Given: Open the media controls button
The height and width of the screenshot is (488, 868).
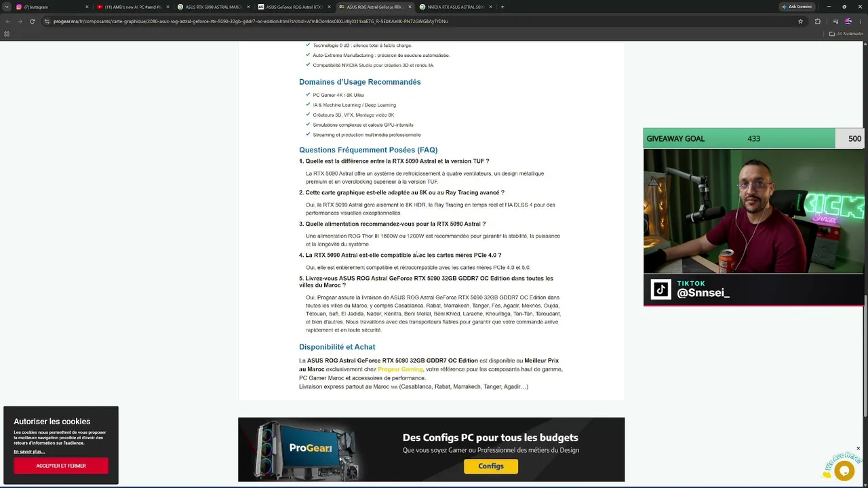Looking at the screenshot, I should pos(835,21).
